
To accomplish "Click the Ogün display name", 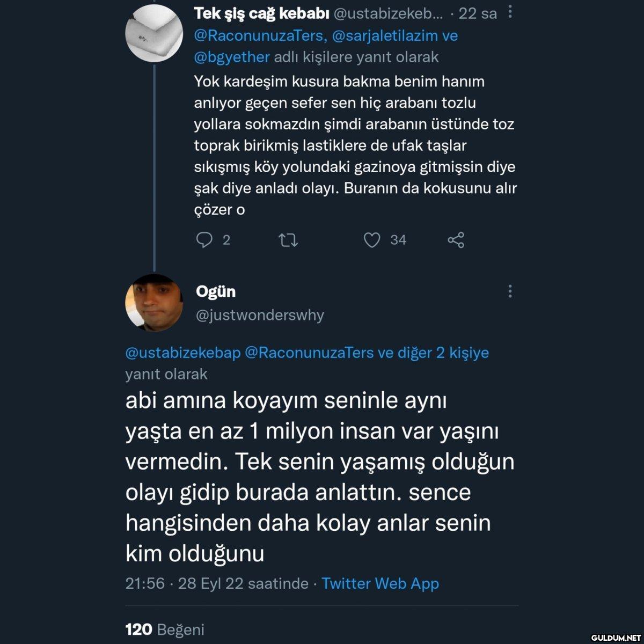I will pos(216,291).
